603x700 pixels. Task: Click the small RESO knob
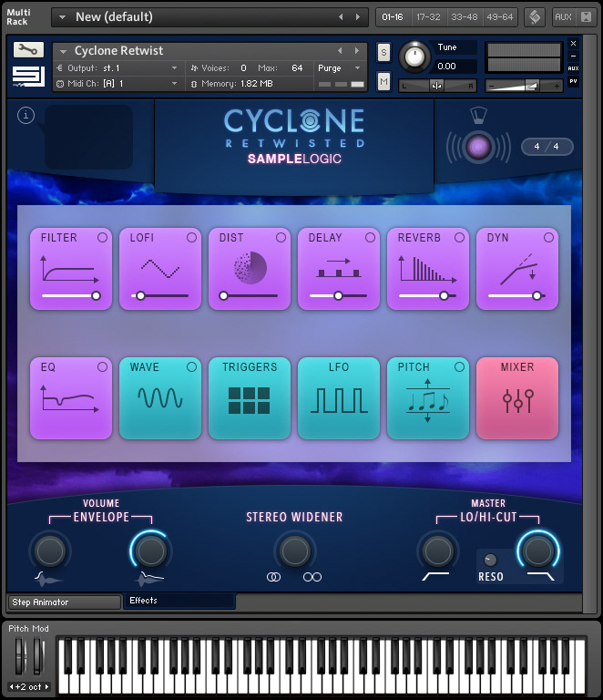pyautogui.click(x=490, y=560)
